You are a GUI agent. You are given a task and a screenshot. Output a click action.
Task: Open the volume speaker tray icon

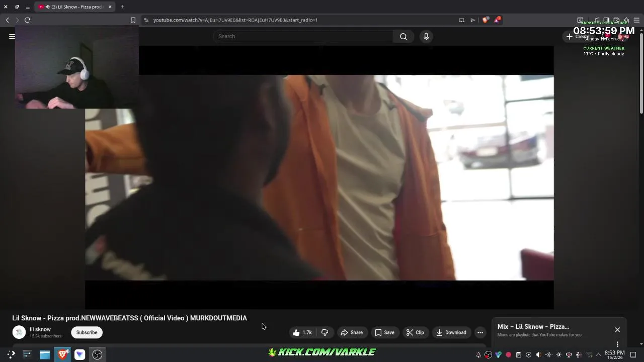coord(538,355)
